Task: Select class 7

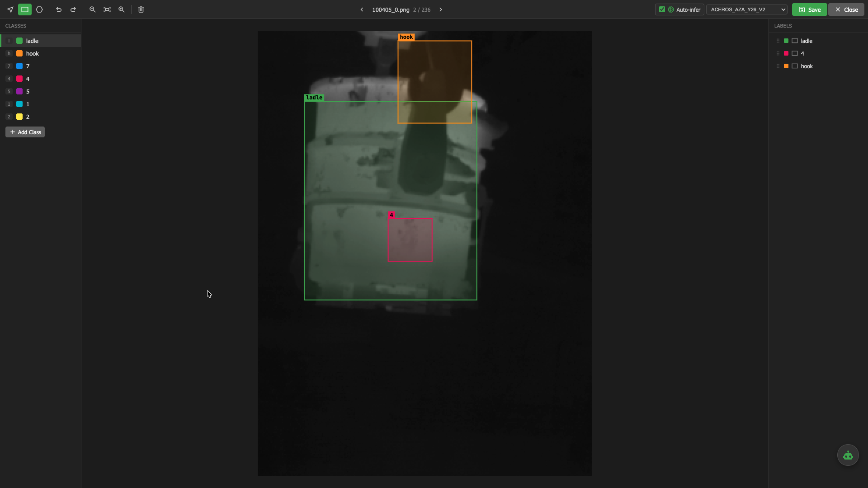Action: click(41, 66)
